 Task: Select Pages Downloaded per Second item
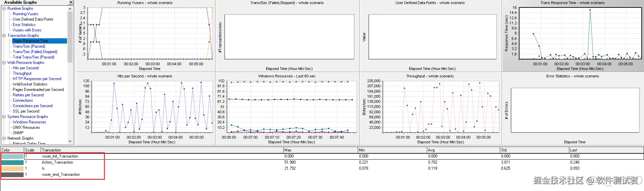click(x=38, y=90)
